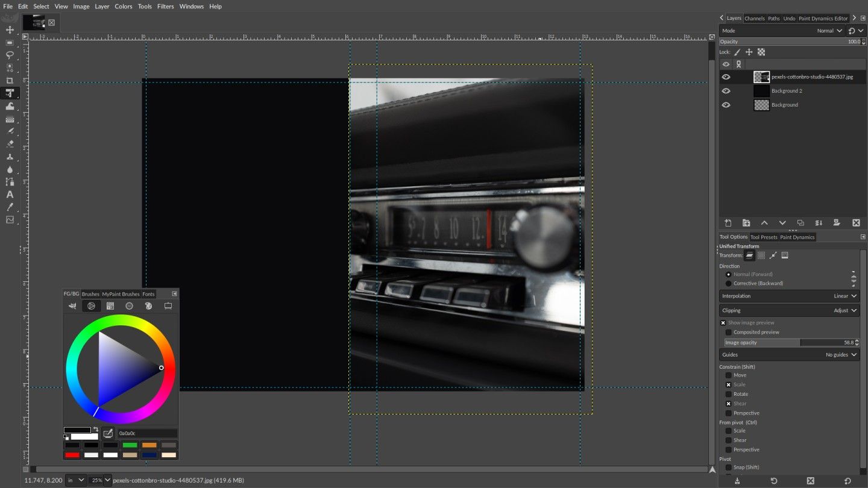The width and height of the screenshot is (868, 488).
Task: Pick the green color swatch
Action: (130, 445)
